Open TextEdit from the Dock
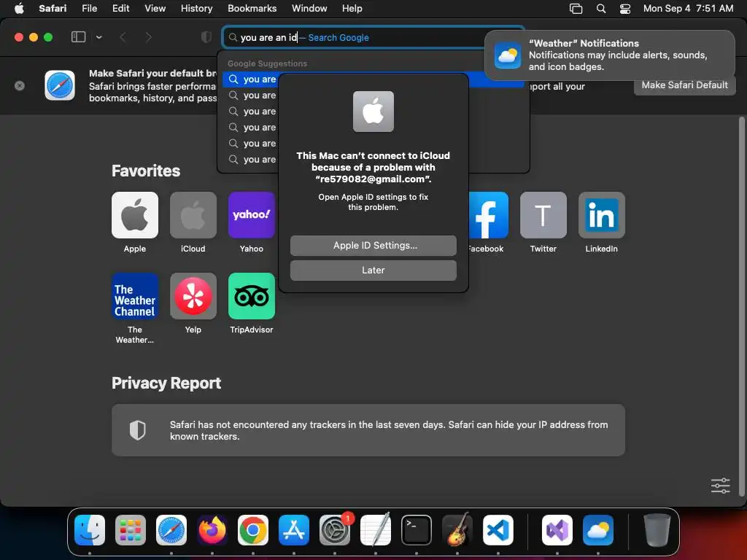Screen dimensions: 747x560 [x=376, y=530]
